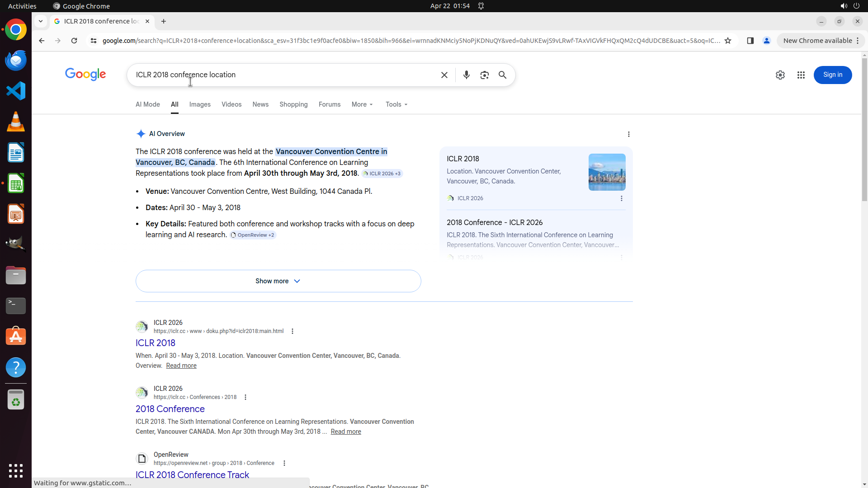Open the ICLR 2018 Conference Track result
Viewport: 868px width, 488px height.
192,474
